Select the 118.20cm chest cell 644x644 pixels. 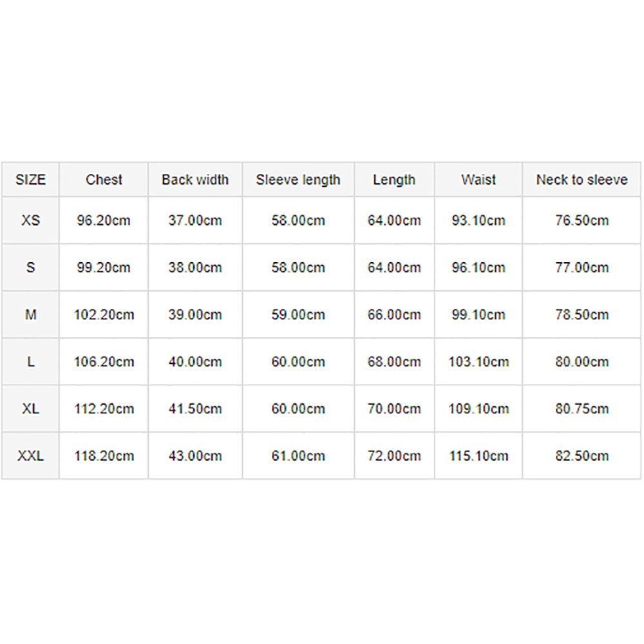coord(104,455)
